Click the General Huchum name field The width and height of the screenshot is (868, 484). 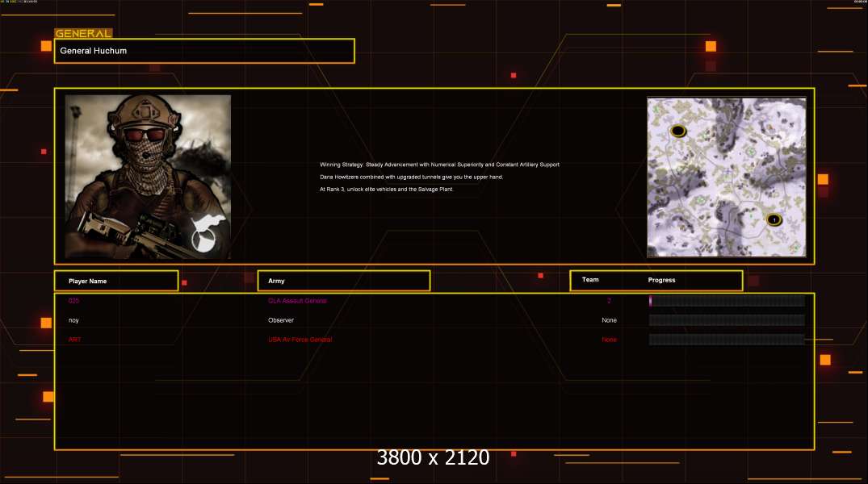pos(204,51)
